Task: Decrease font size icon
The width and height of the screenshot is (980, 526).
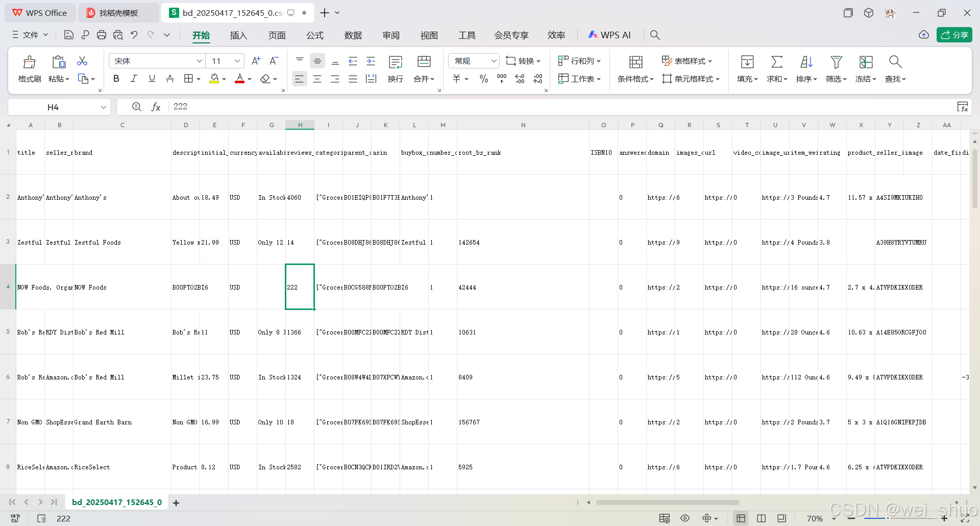Action: [274, 61]
